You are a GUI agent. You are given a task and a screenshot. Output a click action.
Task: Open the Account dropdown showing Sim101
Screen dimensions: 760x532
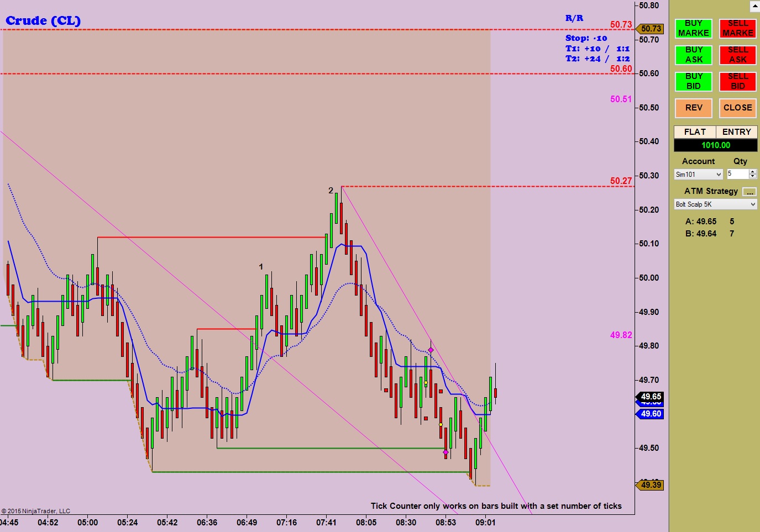(699, 175)
